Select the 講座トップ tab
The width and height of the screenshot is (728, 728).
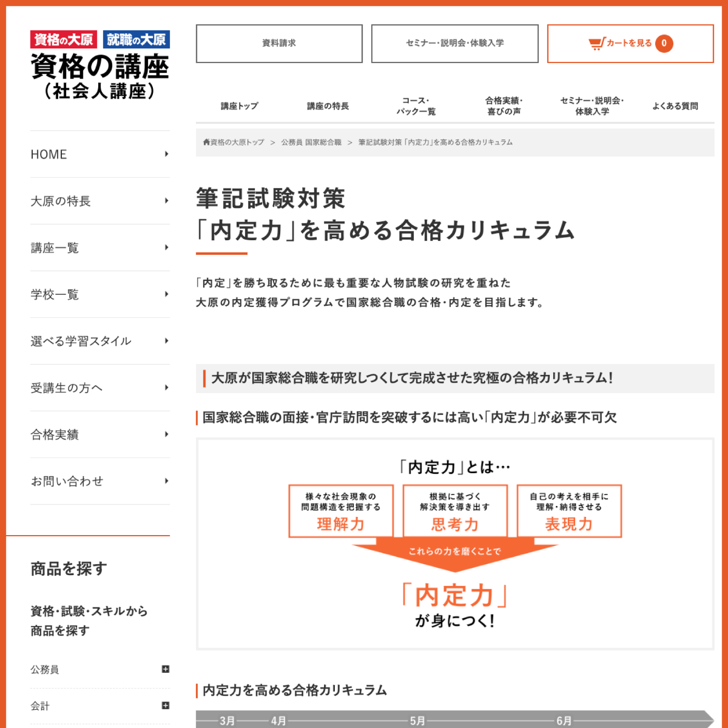[239, 106]
